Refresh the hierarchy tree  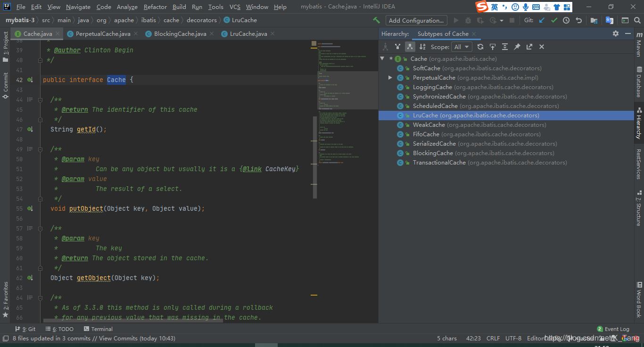click(480, 47)
